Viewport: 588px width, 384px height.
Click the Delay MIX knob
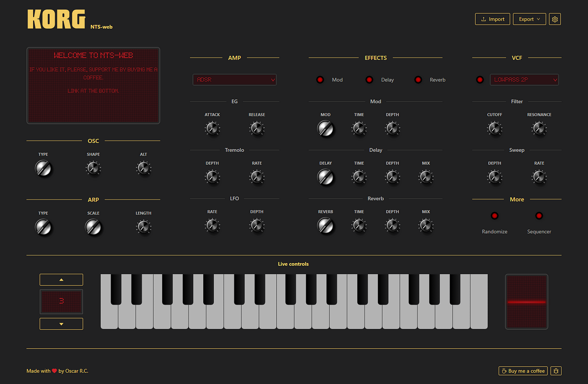pos(426,177)
